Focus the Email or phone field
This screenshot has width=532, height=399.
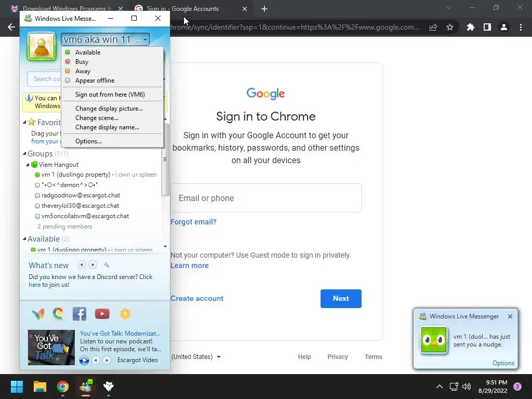click(x=265, y=198)
